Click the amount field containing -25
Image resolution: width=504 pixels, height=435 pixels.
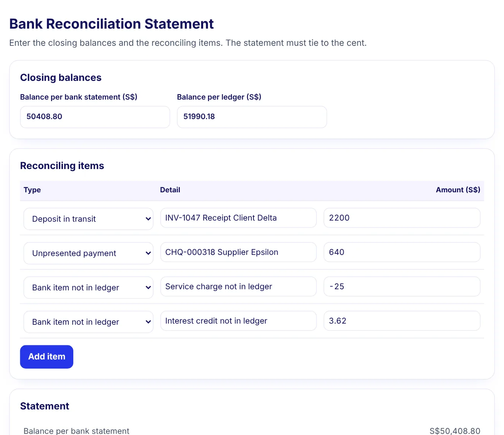(402, 286)
